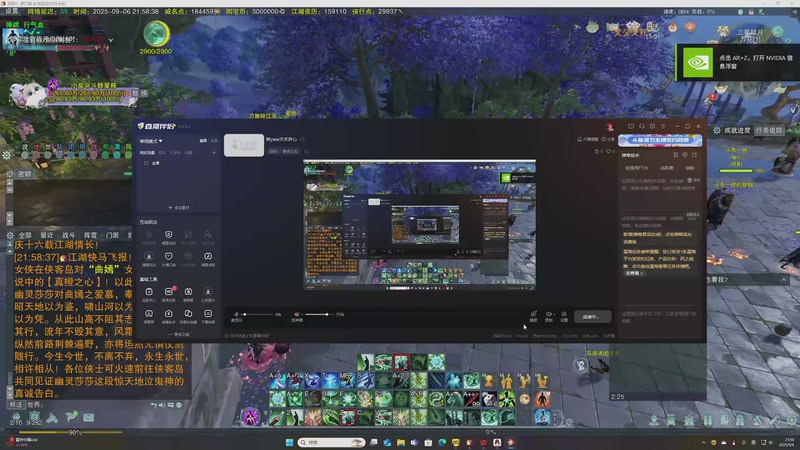Open the download icon in the basic tools first row
Viewport: 800px width, 450px height.
click(208, 294)
